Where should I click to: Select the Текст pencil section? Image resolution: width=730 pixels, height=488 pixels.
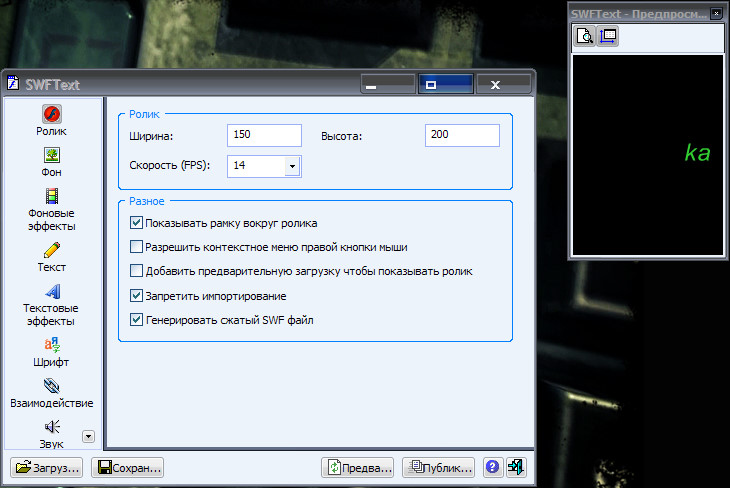(51, 257)
